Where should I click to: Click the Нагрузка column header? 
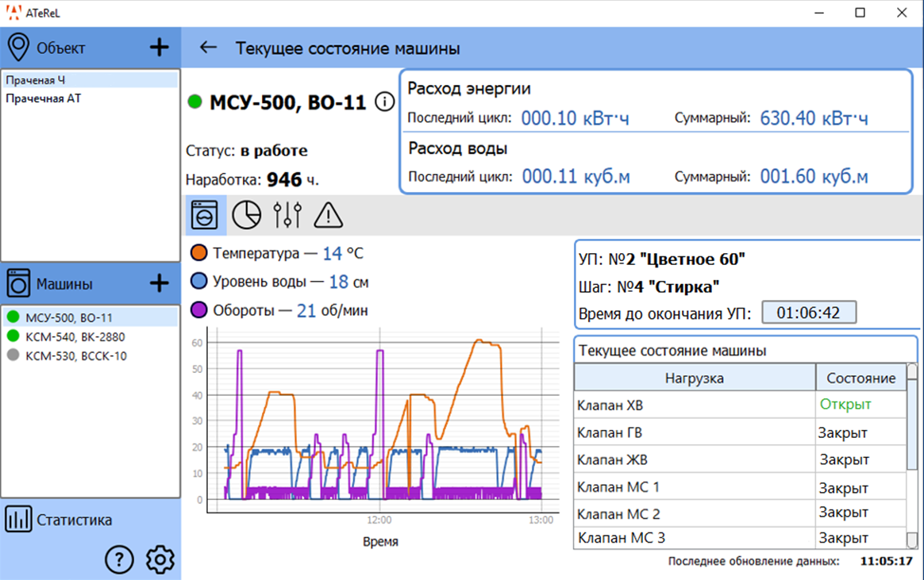coord(694,378)
